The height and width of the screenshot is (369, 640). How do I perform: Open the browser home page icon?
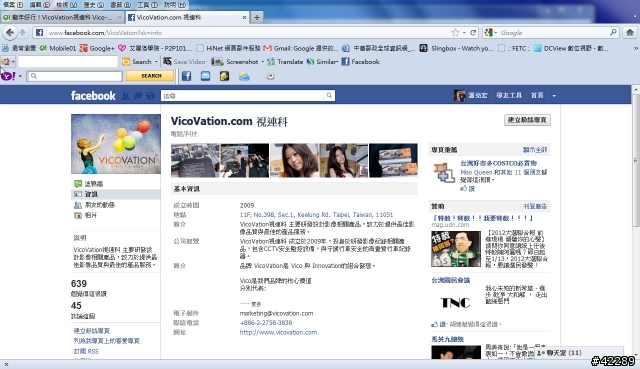[630, 32]
